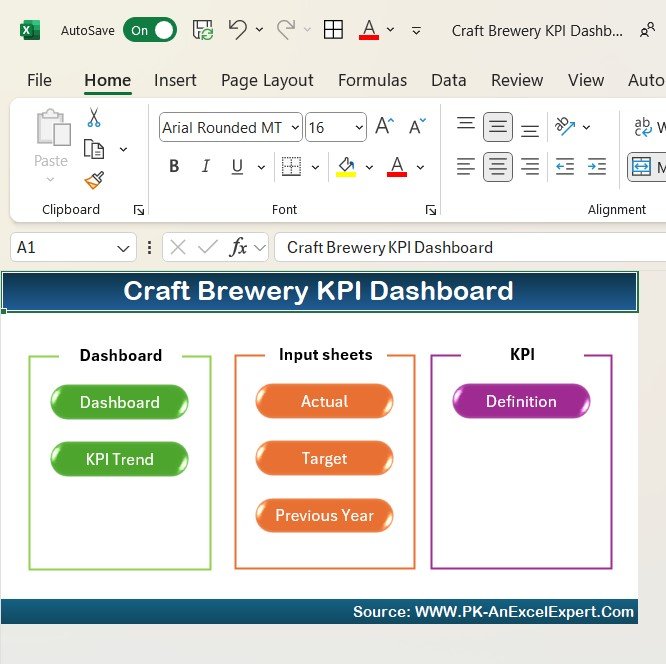666x664 pixels.
Task: Click the formula bar text field
Action: (470, 247)
